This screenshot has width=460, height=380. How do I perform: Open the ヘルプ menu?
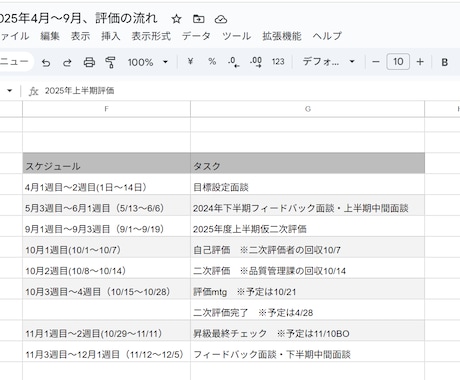tap(327, 36)
